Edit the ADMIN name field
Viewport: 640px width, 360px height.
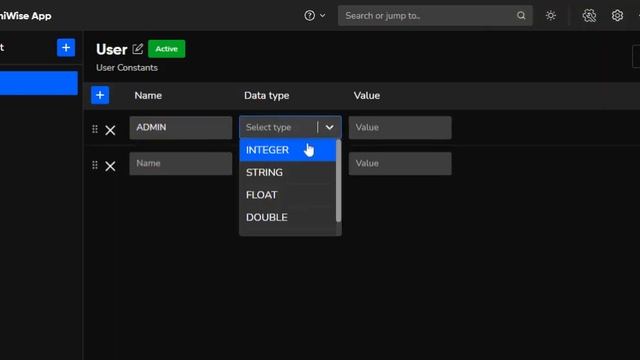pyautogui.click(x=181, y=127)
